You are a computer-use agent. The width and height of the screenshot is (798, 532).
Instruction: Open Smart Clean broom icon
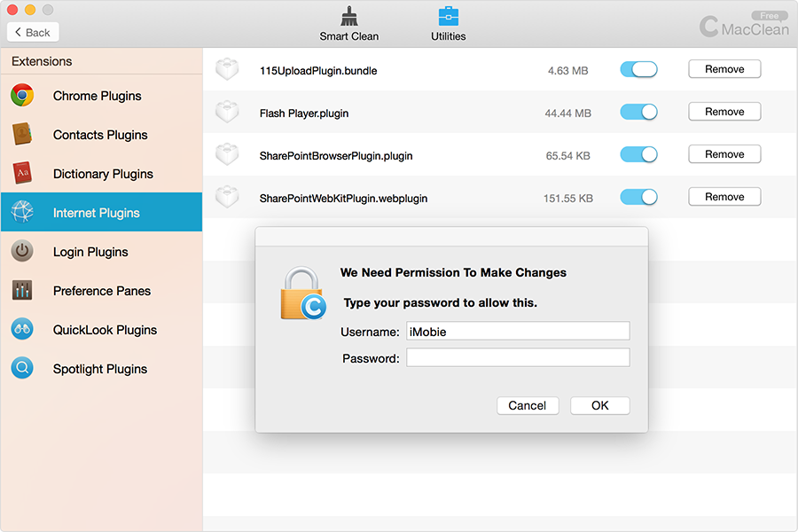(348, 17)
